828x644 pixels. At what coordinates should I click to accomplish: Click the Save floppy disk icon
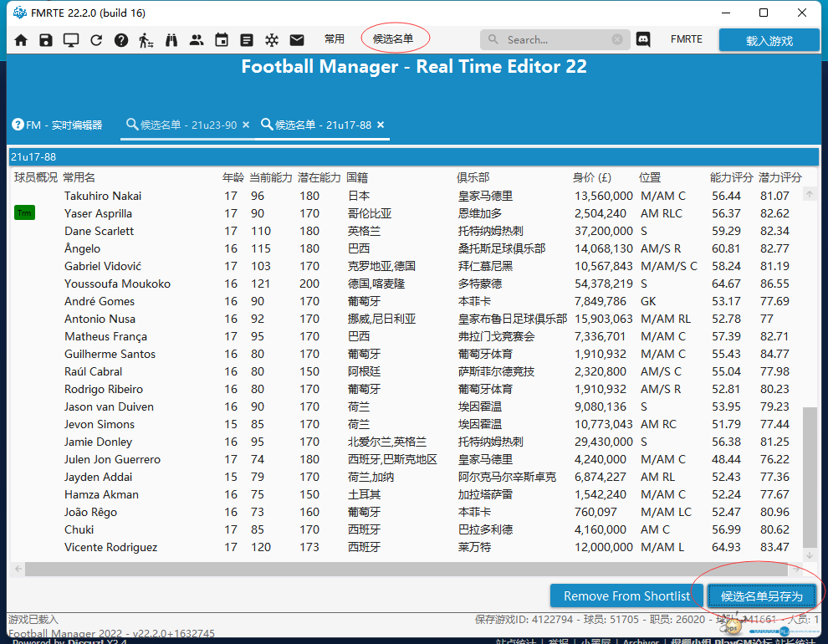46,40
